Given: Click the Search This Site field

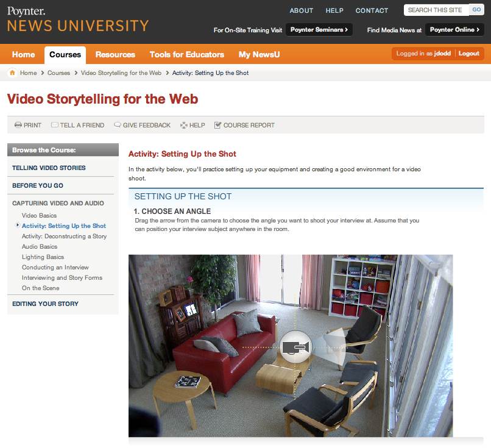Looking at the screenshot, I should (x=436, y=10).
